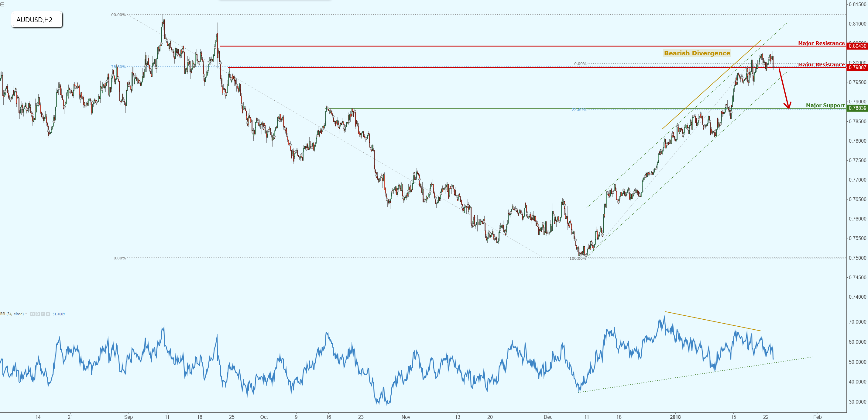Click the Sep label on time axis
This screenshot has height=420, width=868.
(x=129, y=417)
